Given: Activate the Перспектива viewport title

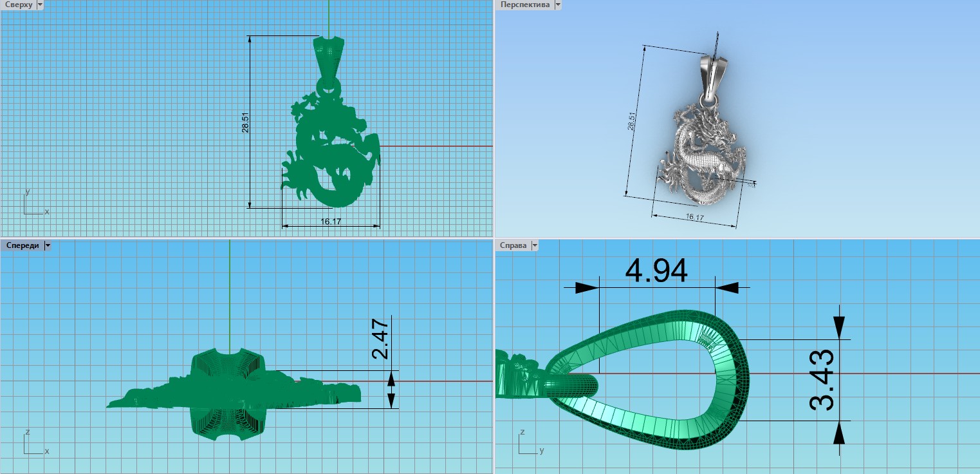Looking at the screenshot, I should [x=525, y=5].
